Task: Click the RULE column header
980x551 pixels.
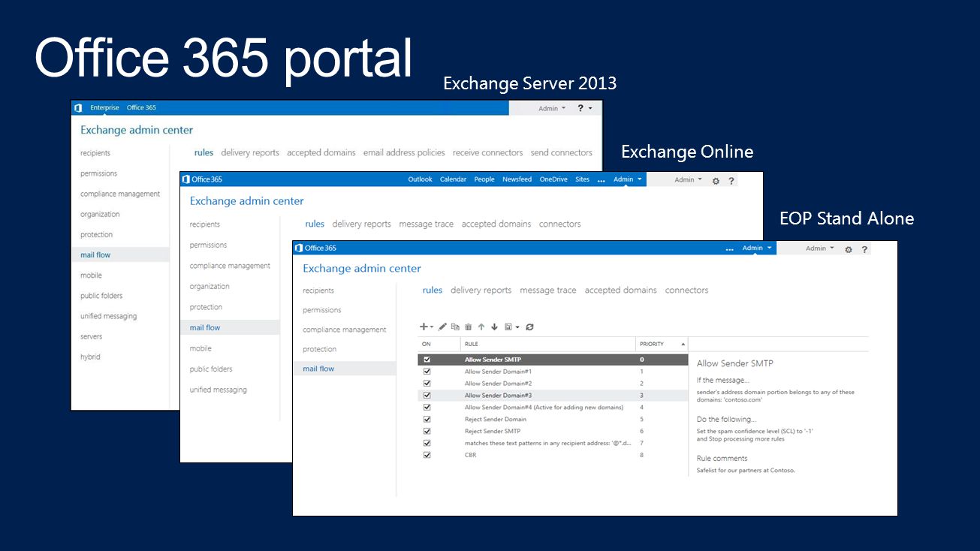Action: (x=548, y=344)
